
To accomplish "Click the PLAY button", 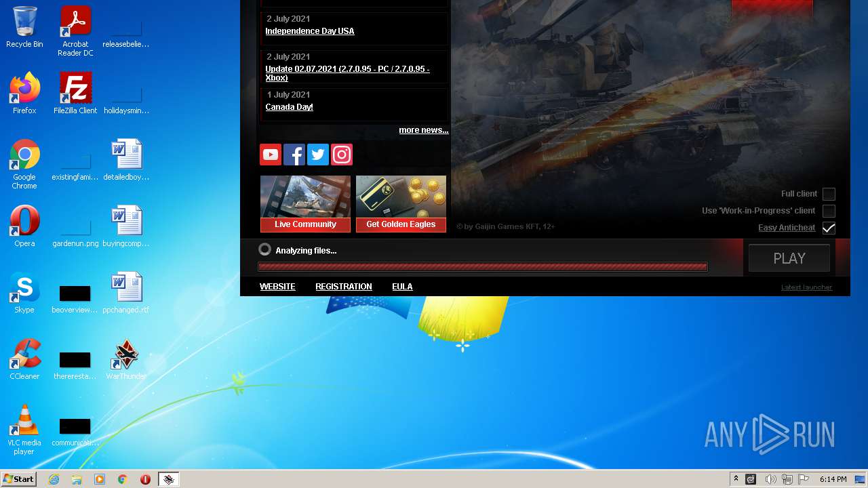I will coord(789,258).
